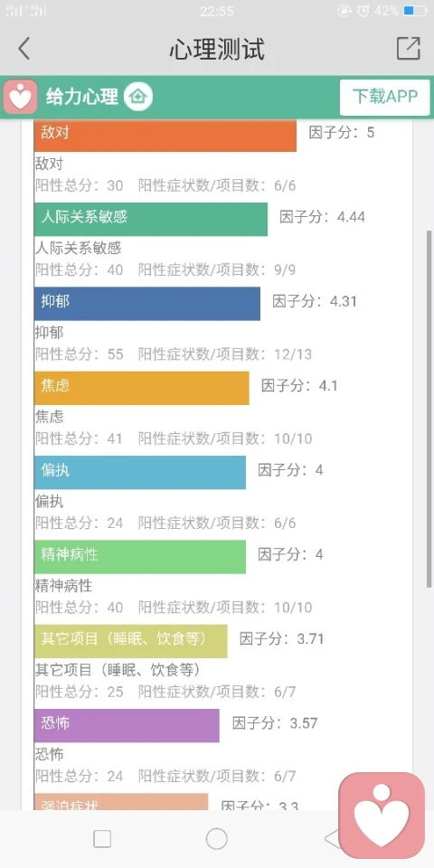Image resolution: width=434 pixels, height=868 pixels.
Task: Tap the Android home circle button
Action: (216, 839)
